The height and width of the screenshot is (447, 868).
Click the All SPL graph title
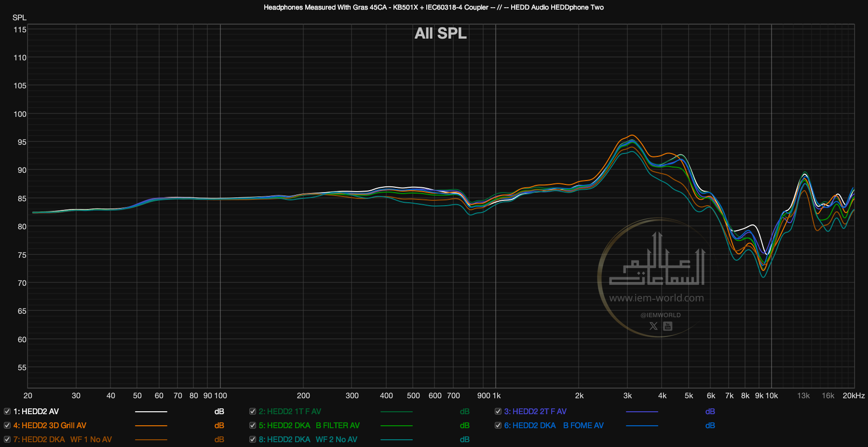click(x=440, y=33)
